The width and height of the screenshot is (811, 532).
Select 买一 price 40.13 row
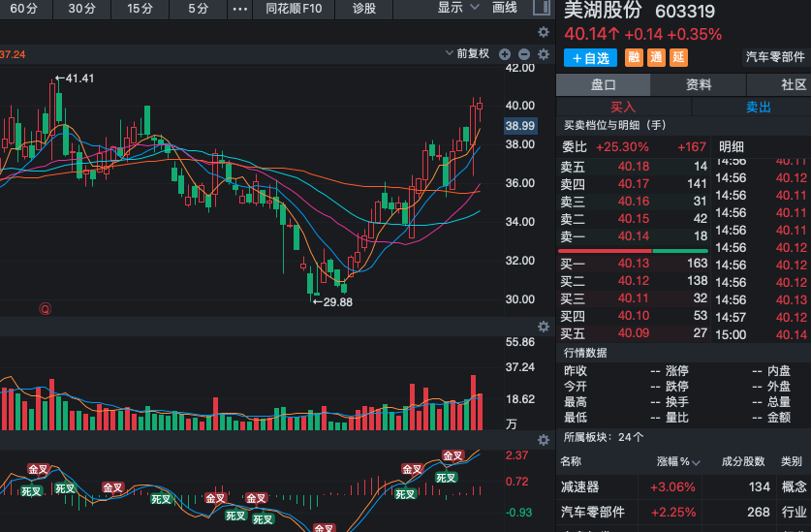[634, 264]
